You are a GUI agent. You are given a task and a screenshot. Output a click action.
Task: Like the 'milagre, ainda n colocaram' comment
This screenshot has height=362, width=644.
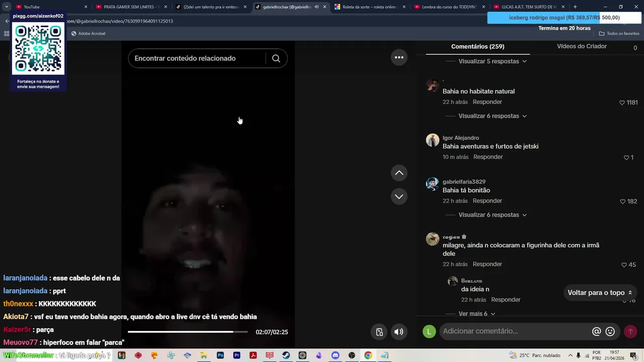624,264
